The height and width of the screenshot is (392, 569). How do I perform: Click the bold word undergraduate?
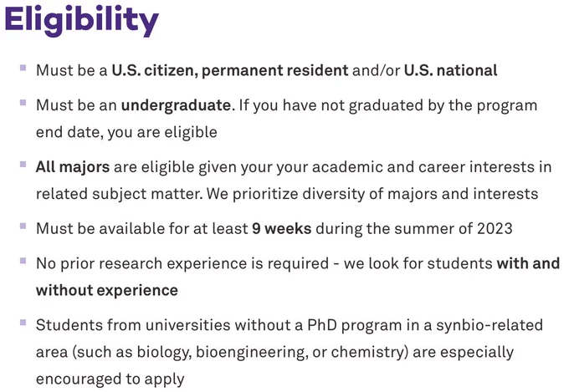(176, 105)
